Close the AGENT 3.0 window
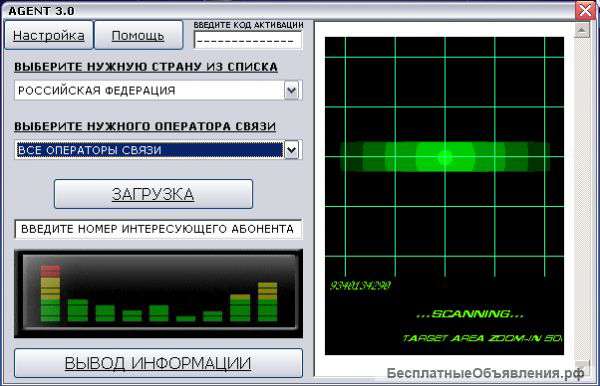Viewport: 600px width, 386px height. point(586,10)
